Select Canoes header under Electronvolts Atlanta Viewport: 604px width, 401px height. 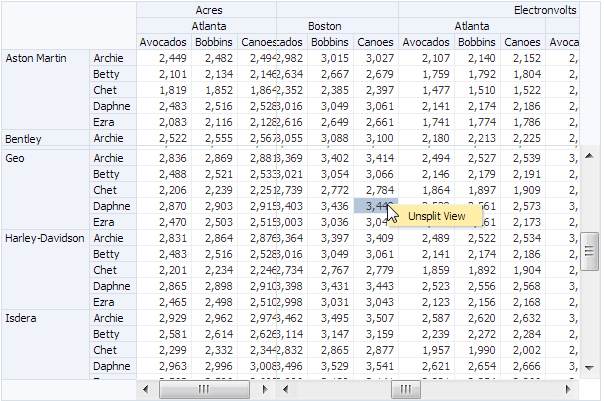[x=523, y=42]
